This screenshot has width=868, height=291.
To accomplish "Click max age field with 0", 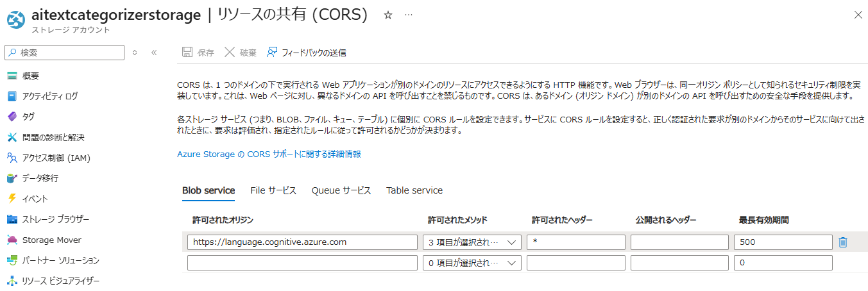I will [783, 263].
